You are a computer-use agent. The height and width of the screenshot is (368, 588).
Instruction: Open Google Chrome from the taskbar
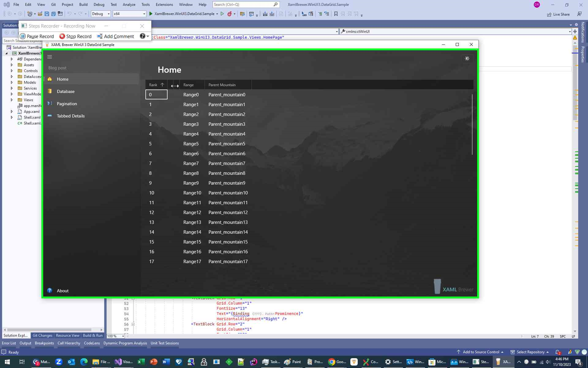[x=332, y=362]
